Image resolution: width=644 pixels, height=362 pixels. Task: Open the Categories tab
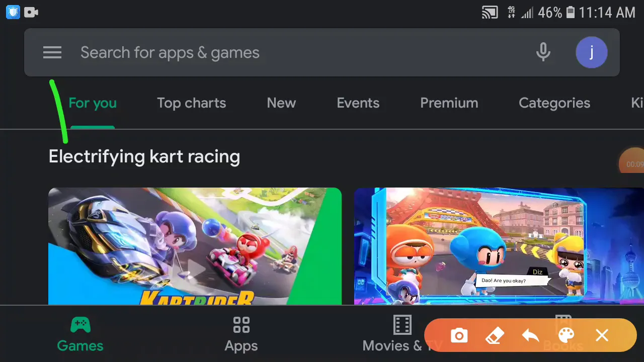pyautogui.click(x=554, y=103)
